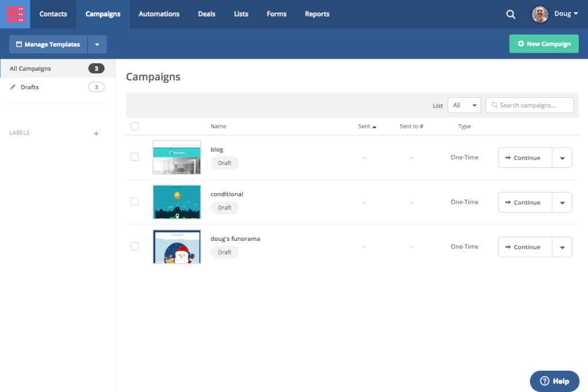The width and height of the screenshot is (588, 392).
Task: Tick the checkbox for blog campaign
Action: 134,157
